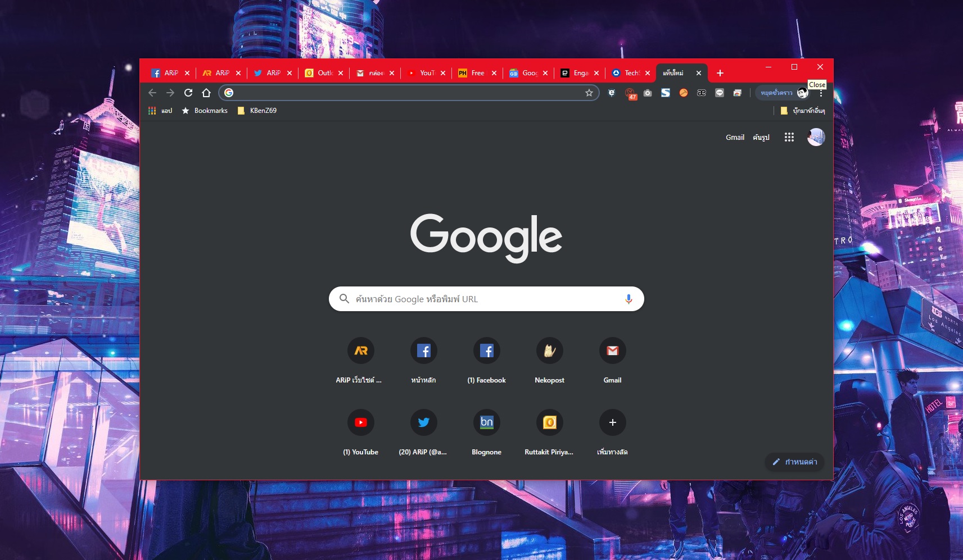Image resolution: width=963 pixels, height=560 pixels.
Task: Click the customize pencil button
Action: pos(794,462)
